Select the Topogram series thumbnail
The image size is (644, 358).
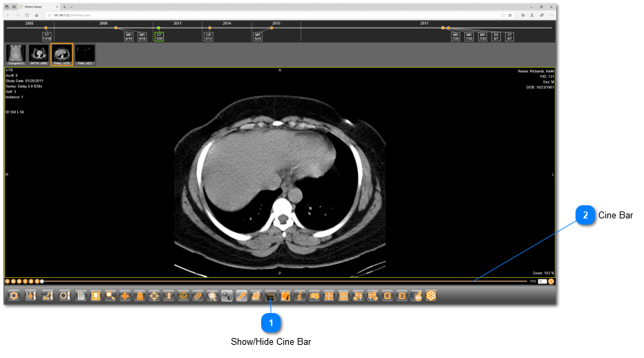(x=16, y=55)
